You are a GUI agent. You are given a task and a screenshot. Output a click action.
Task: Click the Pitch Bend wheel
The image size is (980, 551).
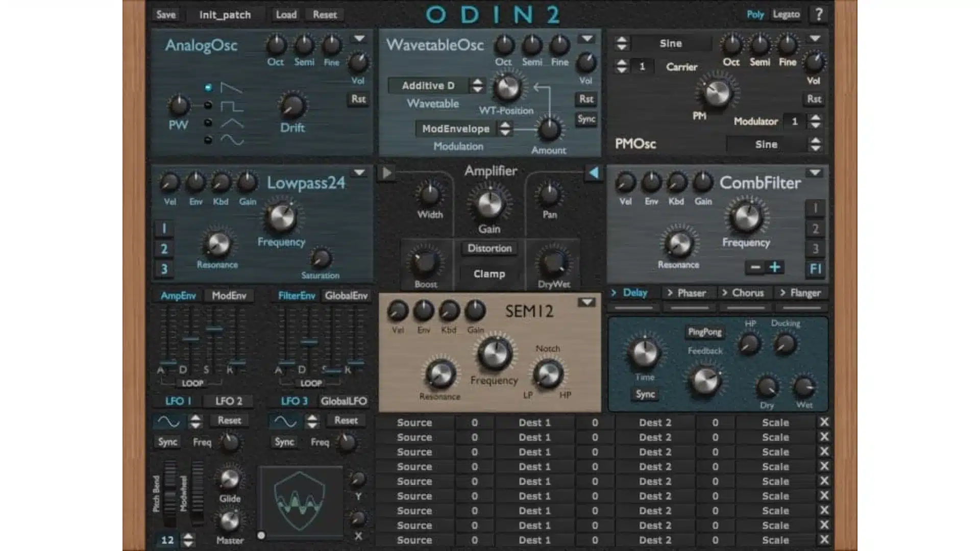[x=169, y=493]
